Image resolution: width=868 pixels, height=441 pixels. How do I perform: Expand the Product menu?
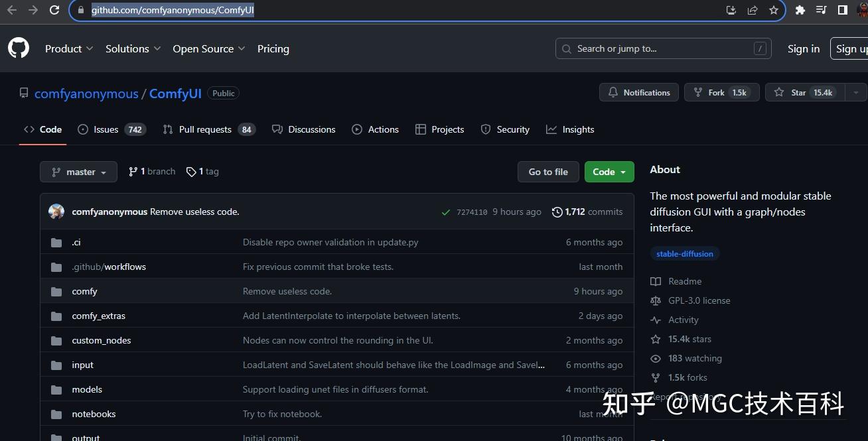click(68, 48)
